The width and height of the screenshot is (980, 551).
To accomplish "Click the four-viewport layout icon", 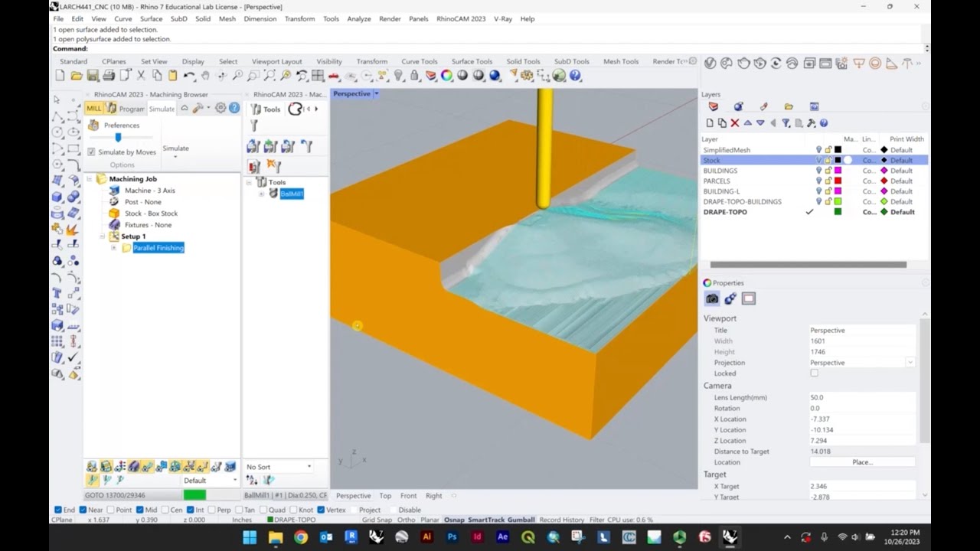I will (317, 75).
